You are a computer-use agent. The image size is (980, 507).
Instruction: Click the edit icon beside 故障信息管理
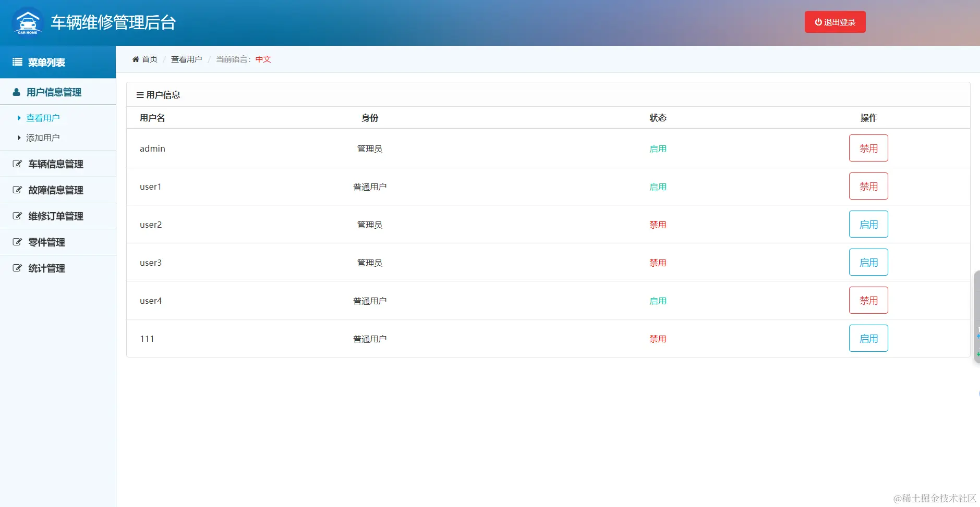[x=17, y=190]
